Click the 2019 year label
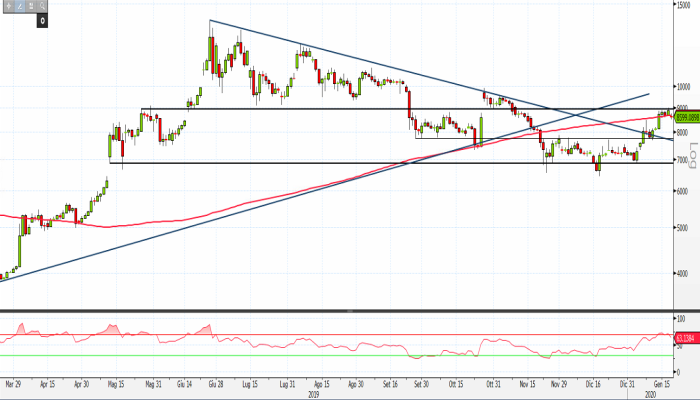 [x=314, y=395]
